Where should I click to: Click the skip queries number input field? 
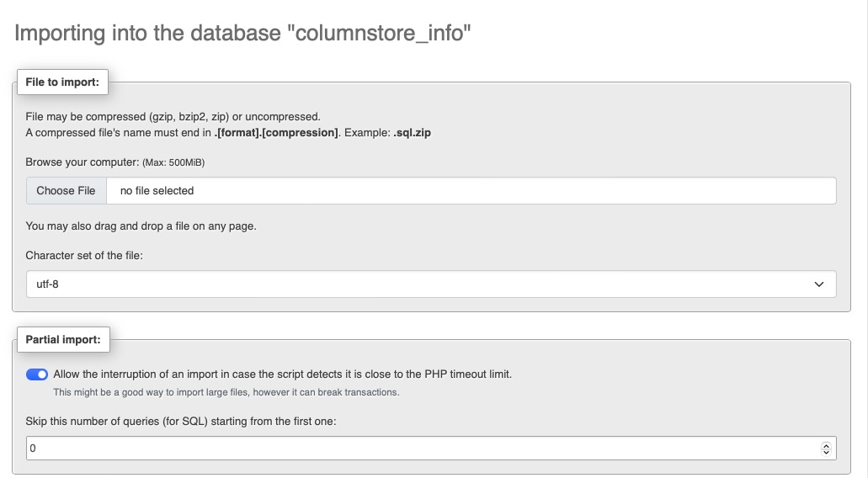tap(421, 449)
